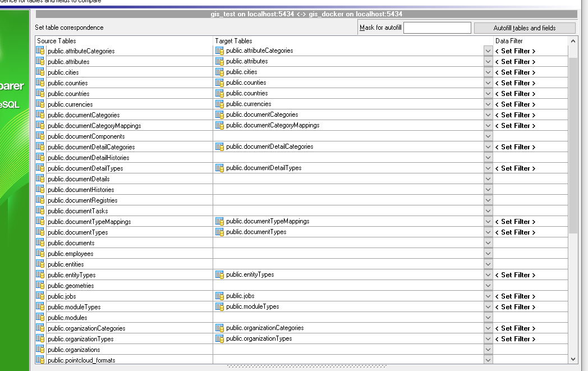Click the scroll down arrow of table list
Screen dimensions: 588x371
pos(573,359)
